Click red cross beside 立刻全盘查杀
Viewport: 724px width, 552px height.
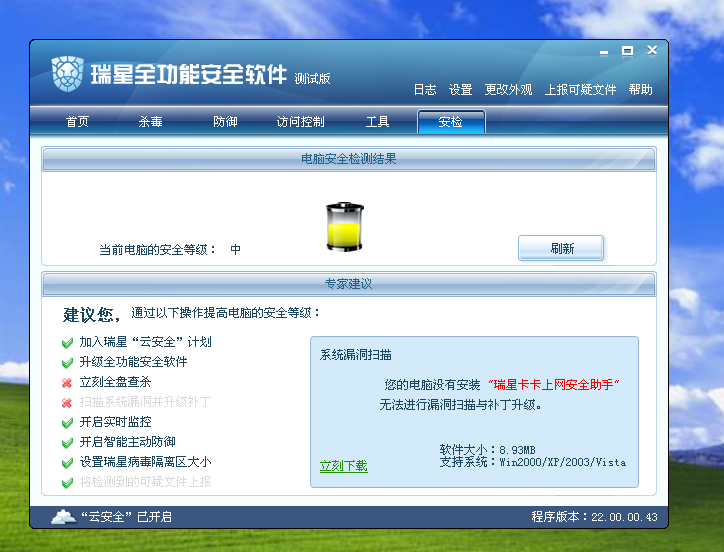point(67,383)
